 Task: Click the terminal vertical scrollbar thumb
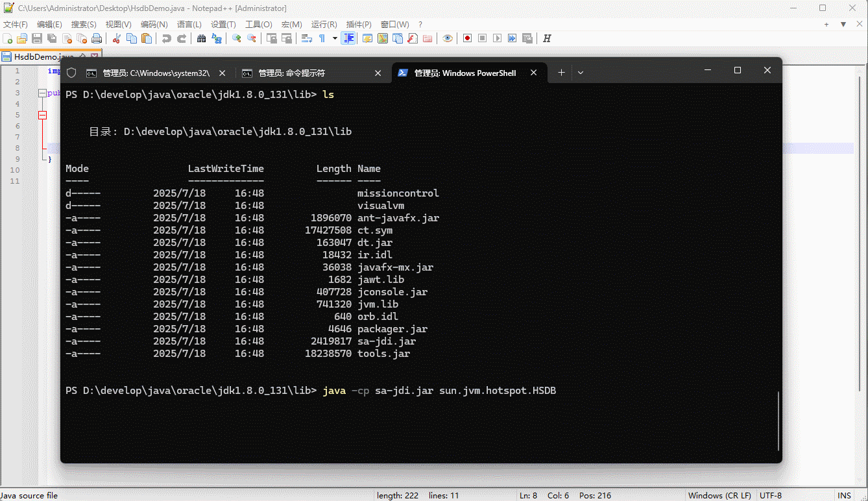(x=778, y=421)
